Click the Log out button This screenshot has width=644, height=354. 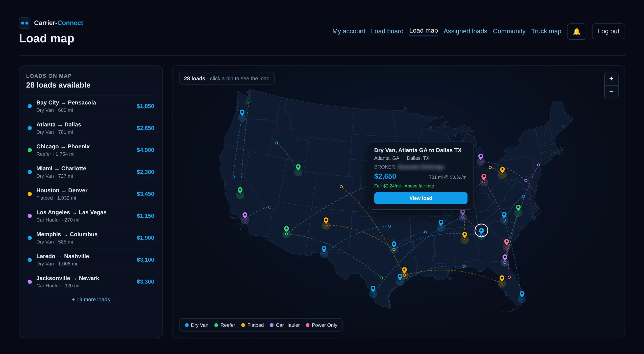[x=608, y=32]
